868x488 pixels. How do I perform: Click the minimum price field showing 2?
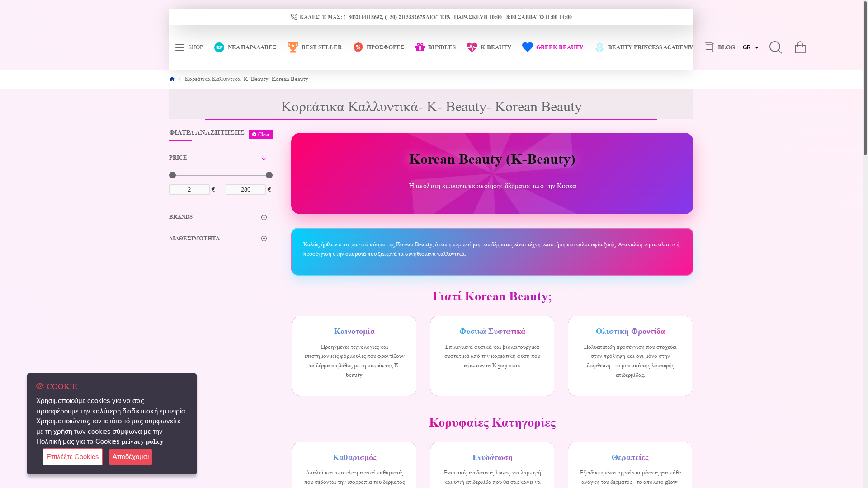pos(189,190)
